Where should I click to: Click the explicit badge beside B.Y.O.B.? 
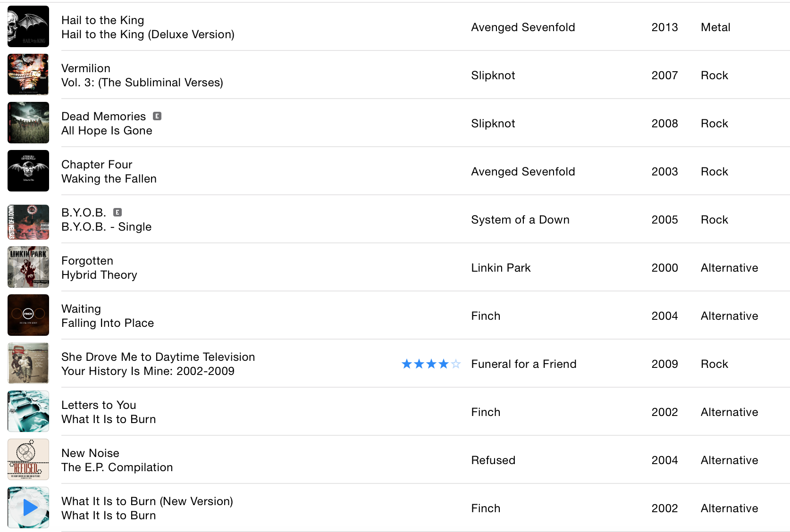118,212
